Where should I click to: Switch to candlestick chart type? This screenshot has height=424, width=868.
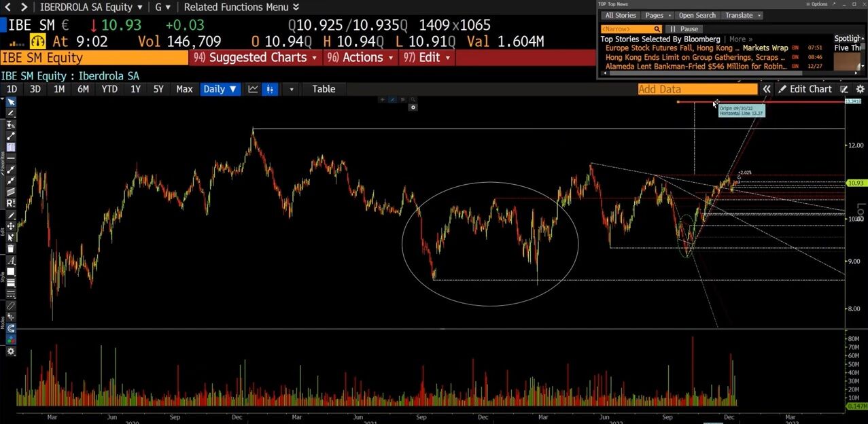click(270, 89)
